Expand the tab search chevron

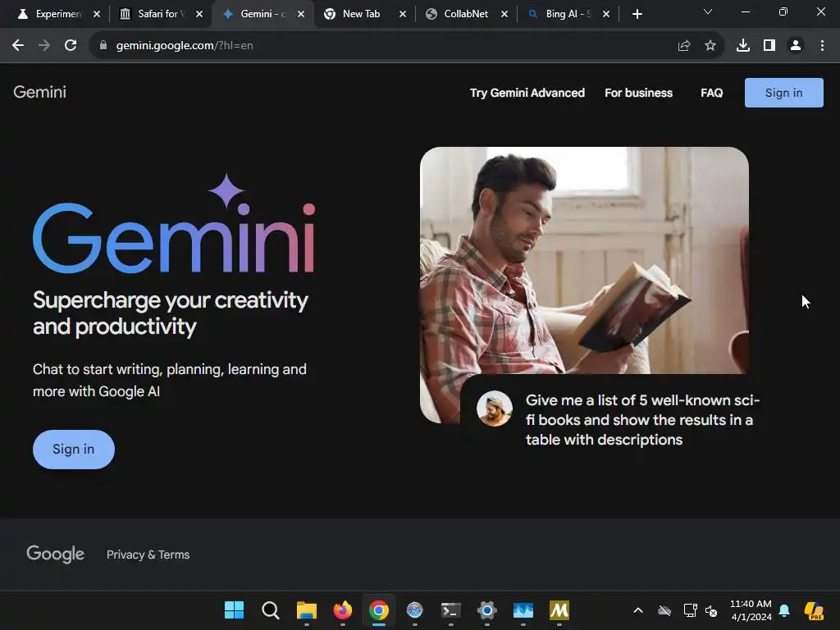(x=708, y=11)
